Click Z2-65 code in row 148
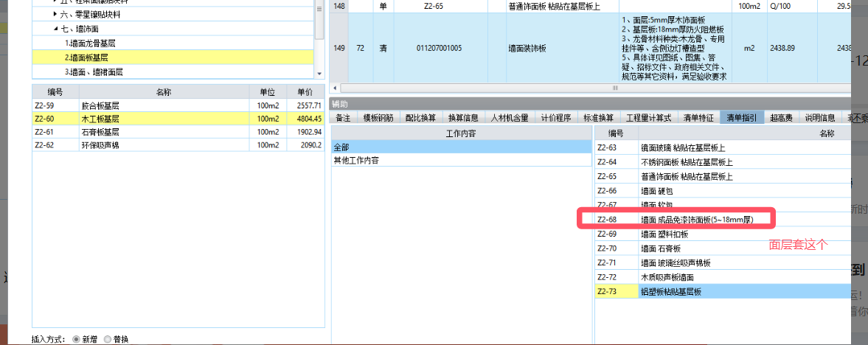The width and height of the screenshot is (868, 345). [x=435, y=7]
